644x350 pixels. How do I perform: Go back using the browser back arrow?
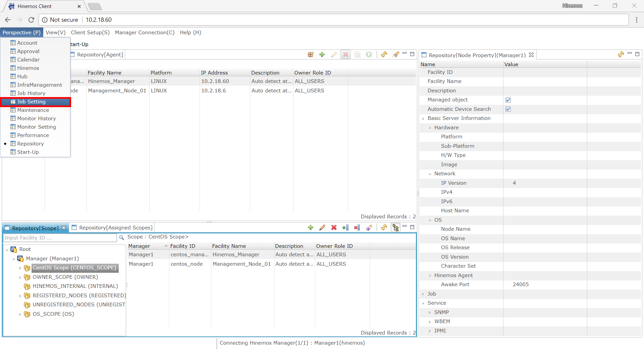8,20
